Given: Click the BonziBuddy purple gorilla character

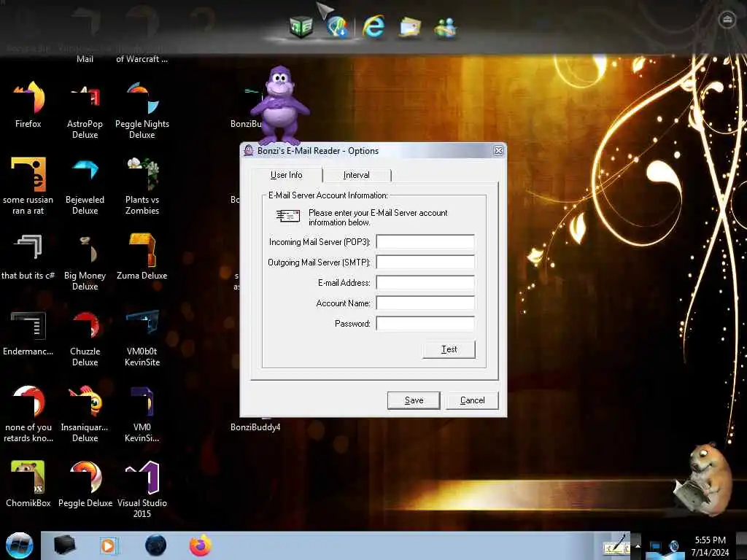Looking at the screenshot, I should click(280, 105).
